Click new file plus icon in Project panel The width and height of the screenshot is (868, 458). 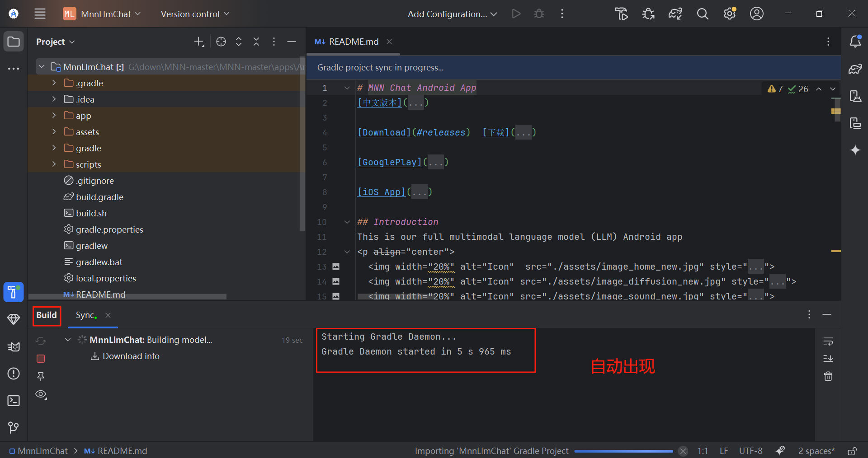coord(199,42)
